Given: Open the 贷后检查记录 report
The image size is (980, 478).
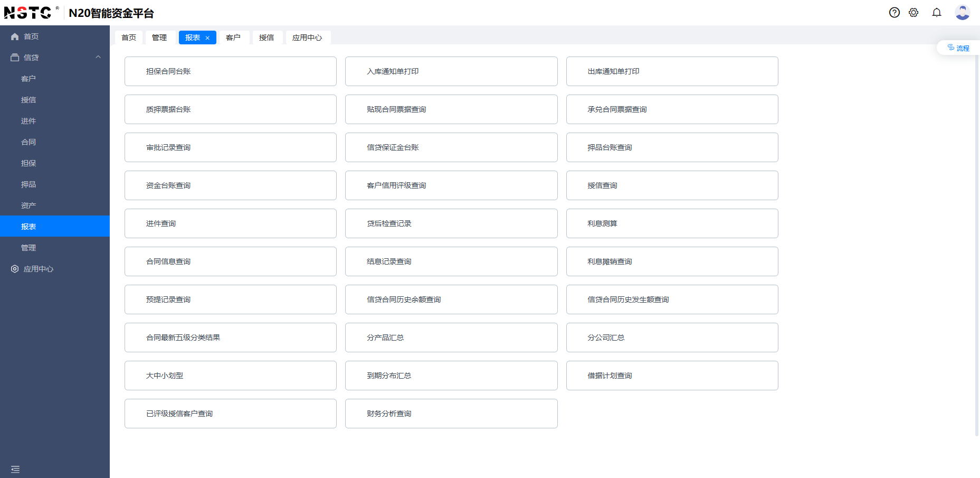Looking at the screenshot, I should click(451, 223).
